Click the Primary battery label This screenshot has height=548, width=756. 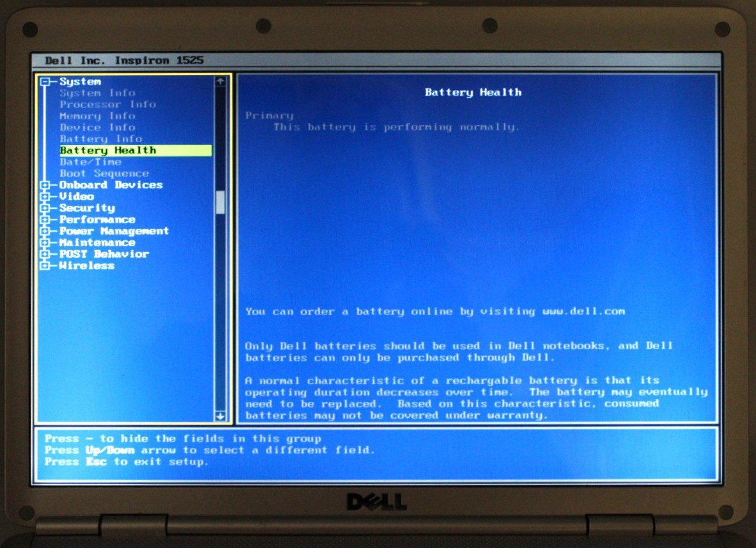tap(270, 116)
